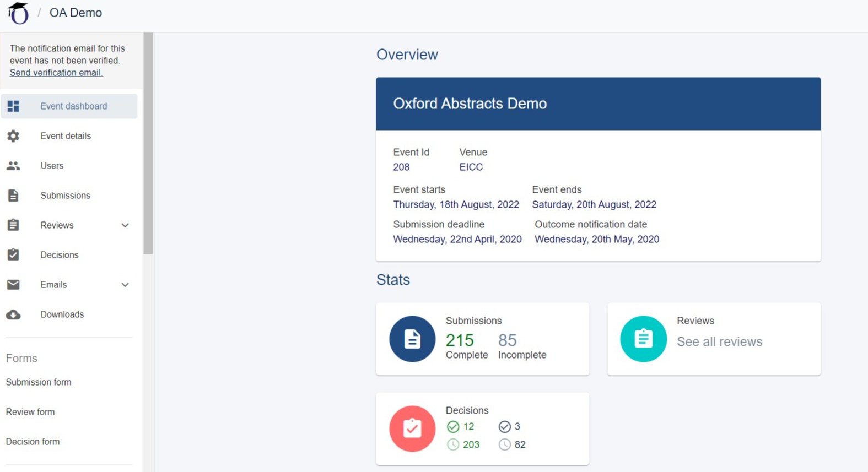The width and height of the screenshot is (868, 472).
Task: Click decisions count 12
Action: (x=468, y=427)
